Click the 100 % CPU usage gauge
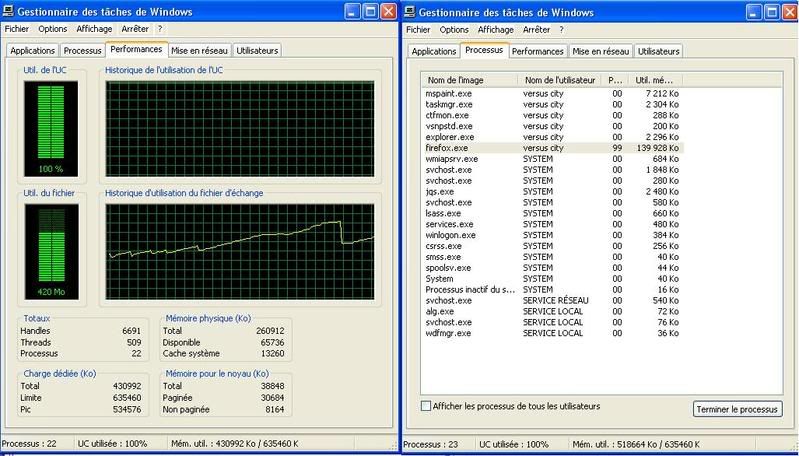 pyautogui.click(x=49, y=126)
